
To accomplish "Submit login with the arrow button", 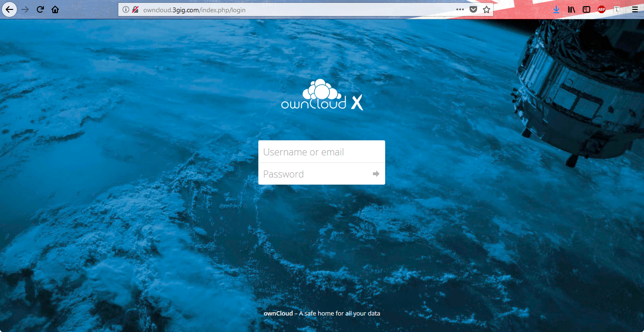I will (x=376, y=174).
